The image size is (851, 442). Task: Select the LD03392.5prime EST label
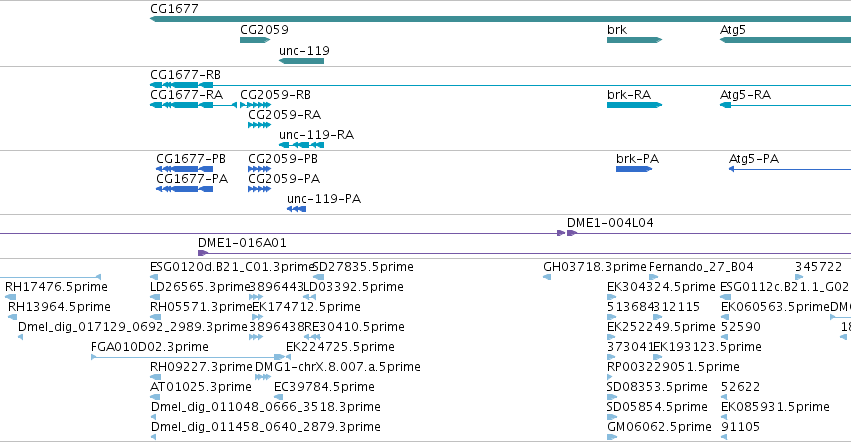coord(353,287)
